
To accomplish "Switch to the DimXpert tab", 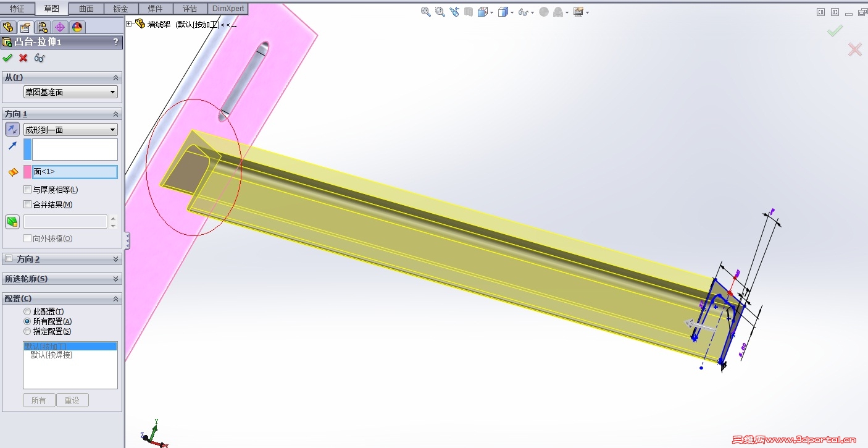I will click(228, 9).
